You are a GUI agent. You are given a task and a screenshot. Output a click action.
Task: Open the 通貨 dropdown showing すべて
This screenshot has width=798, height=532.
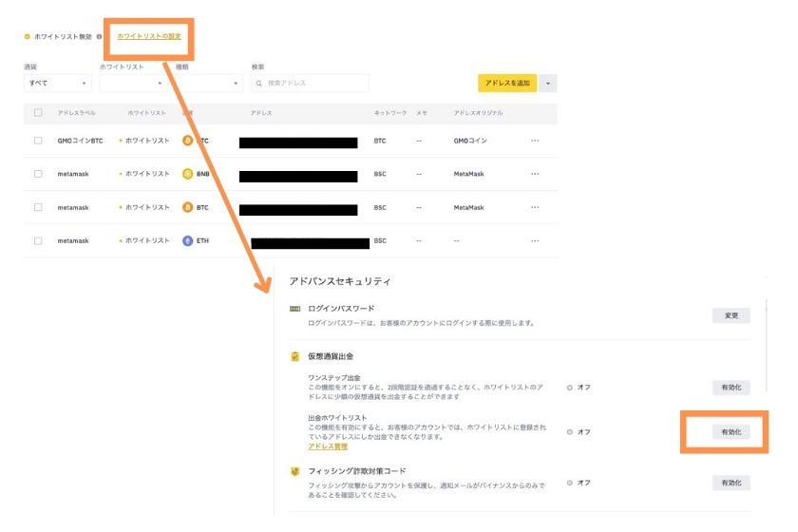pyautogui.click(x=58, y=83)
